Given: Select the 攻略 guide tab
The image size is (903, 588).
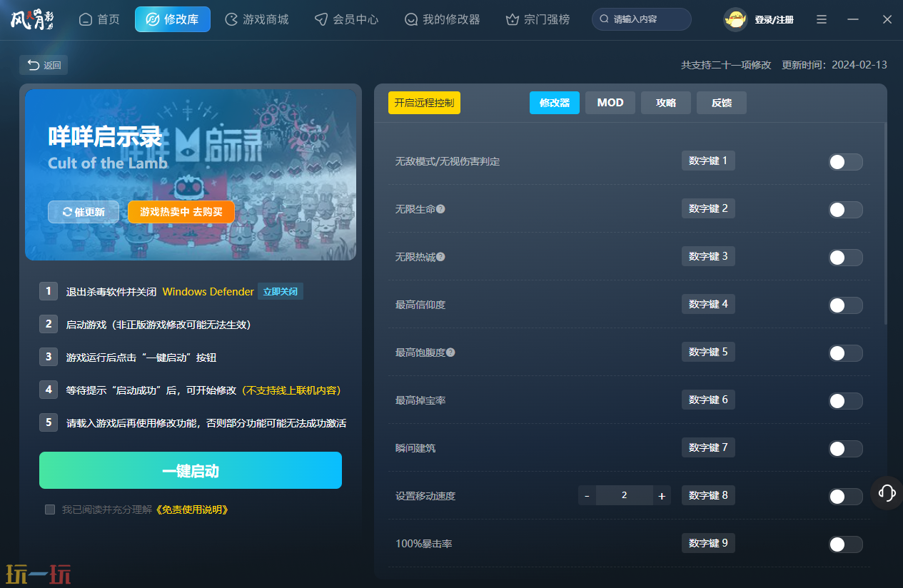Looking at the screenshot, I should (x=666, y=103).
